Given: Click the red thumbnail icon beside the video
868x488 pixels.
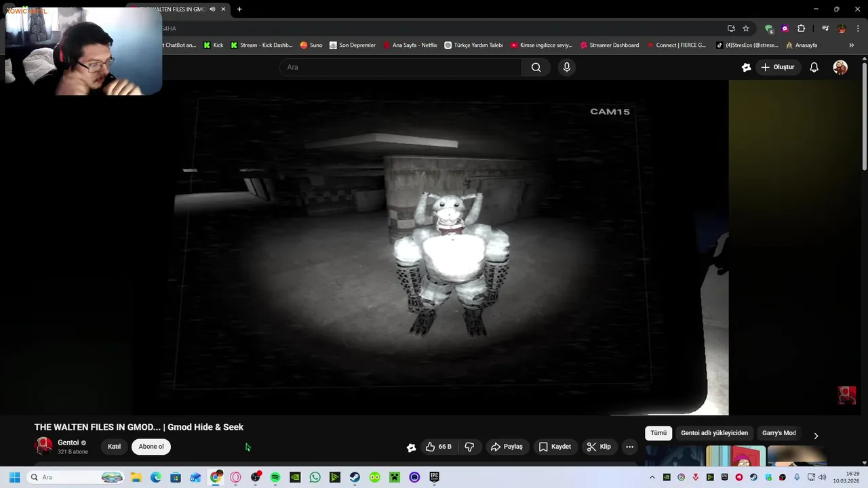Looking at the screenshot, I should point(847,395).
